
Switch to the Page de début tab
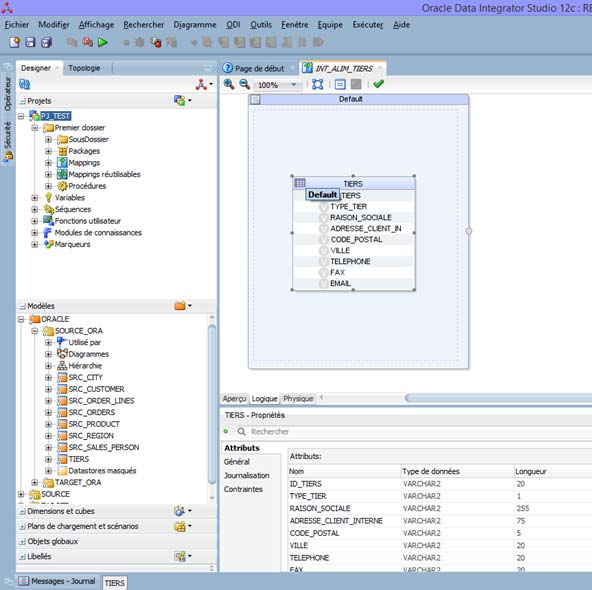[x=259, y=68]
